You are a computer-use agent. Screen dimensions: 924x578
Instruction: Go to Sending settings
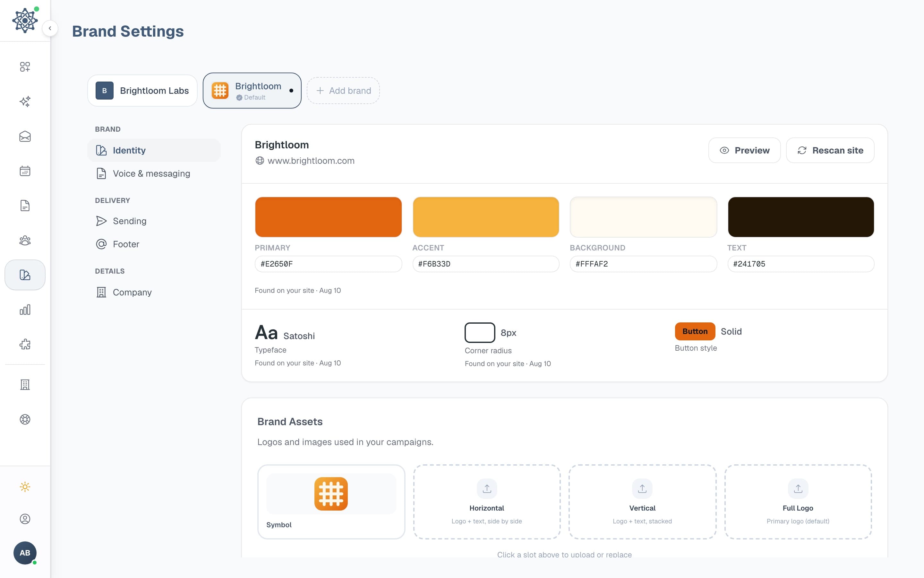pos(154,221)
